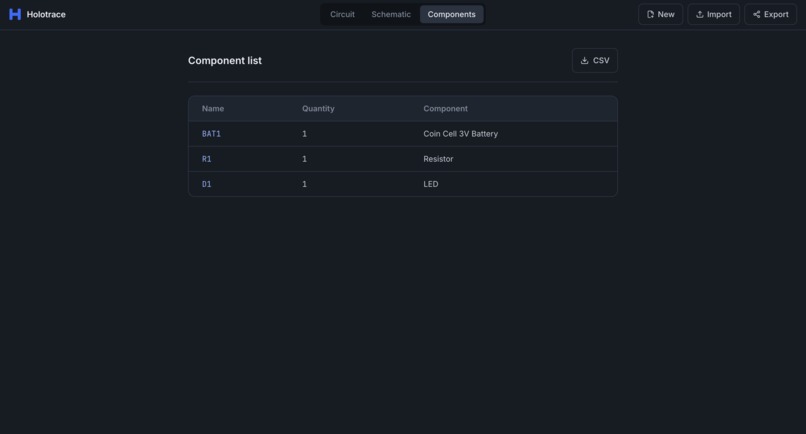Screen dimensions: 806x434
Task: Click the Name column header
Action: [x=213, y=108]
